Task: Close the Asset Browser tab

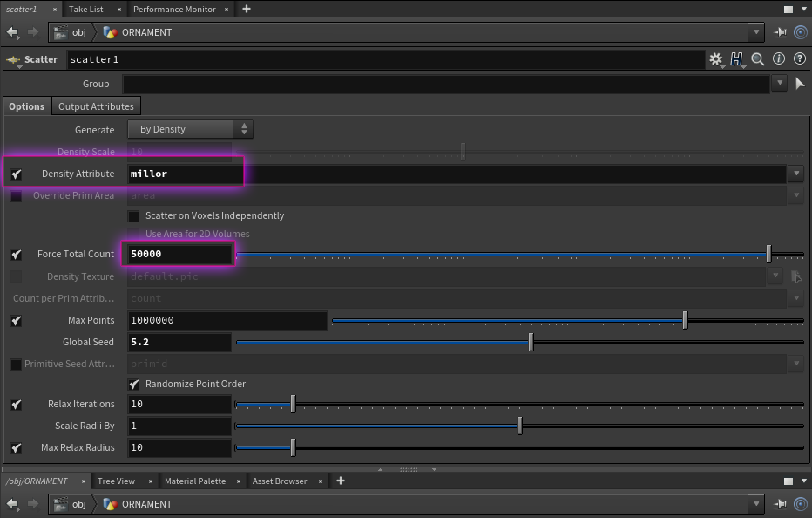Action: (x=321, y=481)
